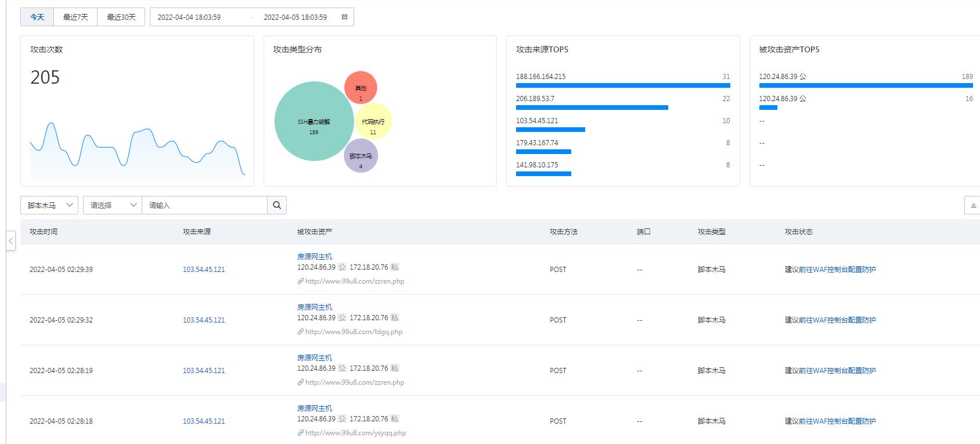980x444 pixels.
Task: Click 建议前往WAF控制台配置防护 link in second row
Action: point(830,320)
